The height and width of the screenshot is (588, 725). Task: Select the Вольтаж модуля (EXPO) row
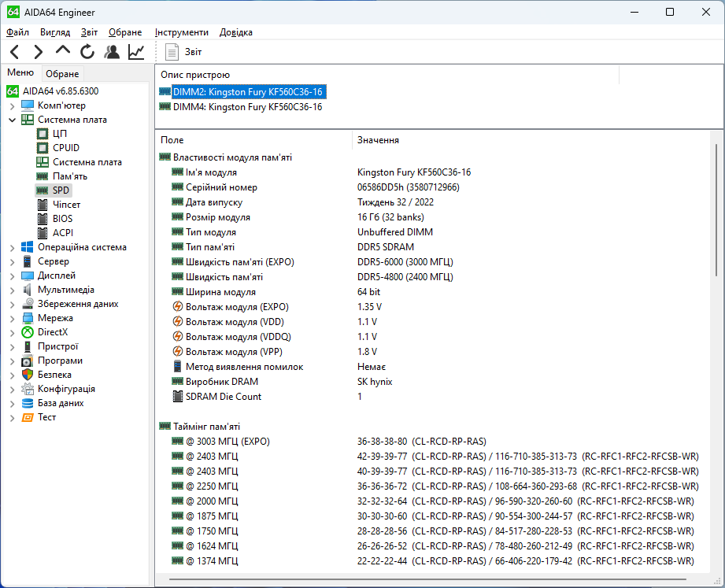click(x=434, y=307)
